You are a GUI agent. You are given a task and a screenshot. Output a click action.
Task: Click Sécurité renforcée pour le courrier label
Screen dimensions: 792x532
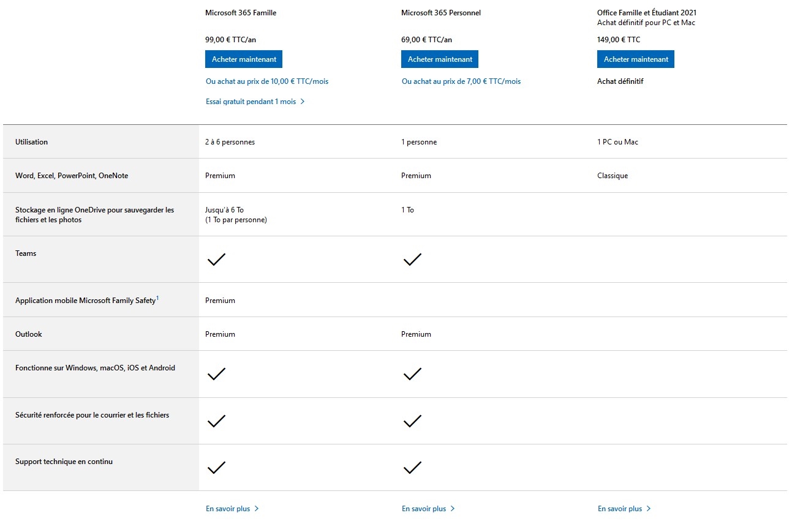click(92, 415)
